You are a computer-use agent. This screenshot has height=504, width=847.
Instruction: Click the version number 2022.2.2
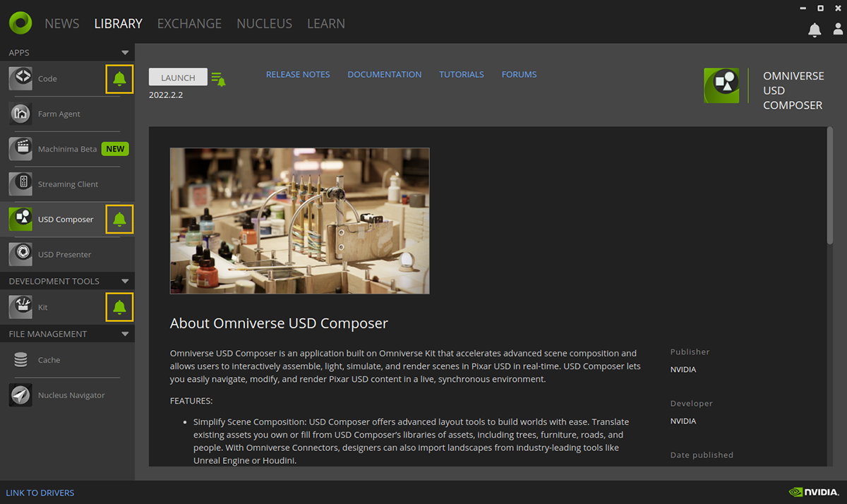coord(166,95)
